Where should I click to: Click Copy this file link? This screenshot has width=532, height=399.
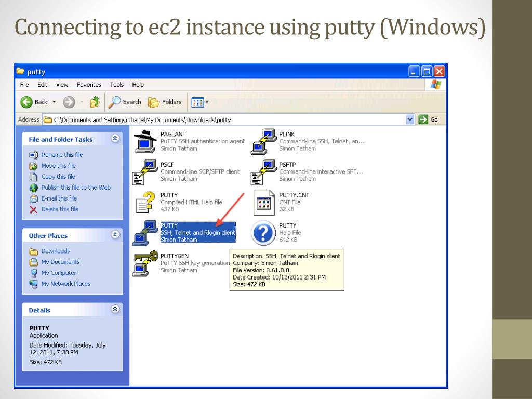point(58,177)
